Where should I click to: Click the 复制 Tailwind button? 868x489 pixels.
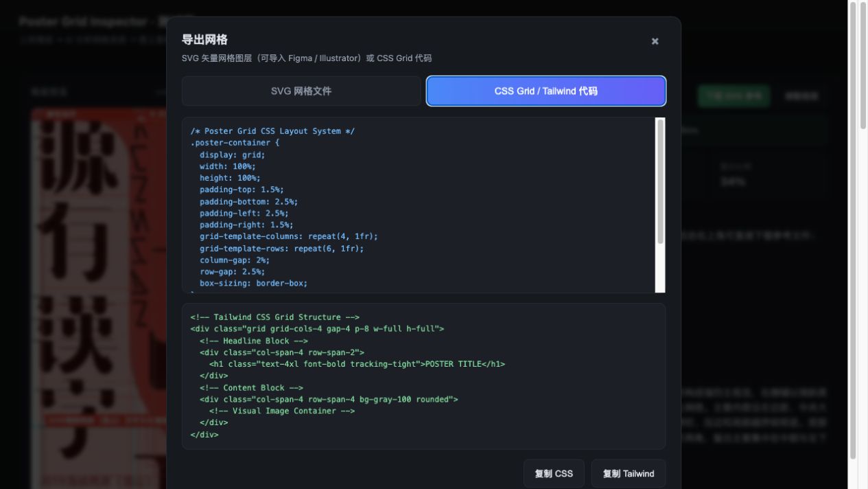[629, 473]
